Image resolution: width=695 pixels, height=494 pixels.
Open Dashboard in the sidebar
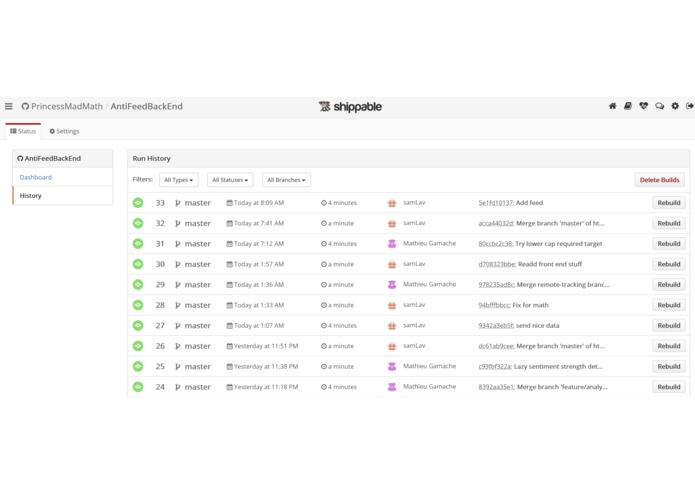pyautogui.click(x=36, y=177)
